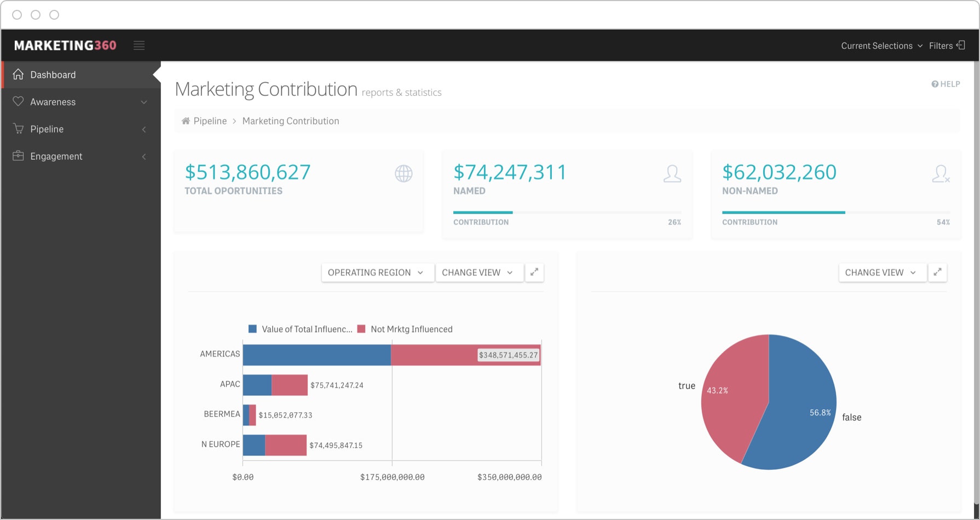Click the Engagement briefcase icon
Screen dimensions: 980x520
tap(18, 155)
